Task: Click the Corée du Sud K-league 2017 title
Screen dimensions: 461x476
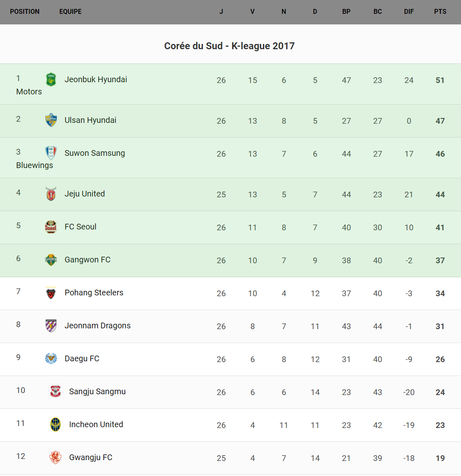Action: [x=229, y=46]
